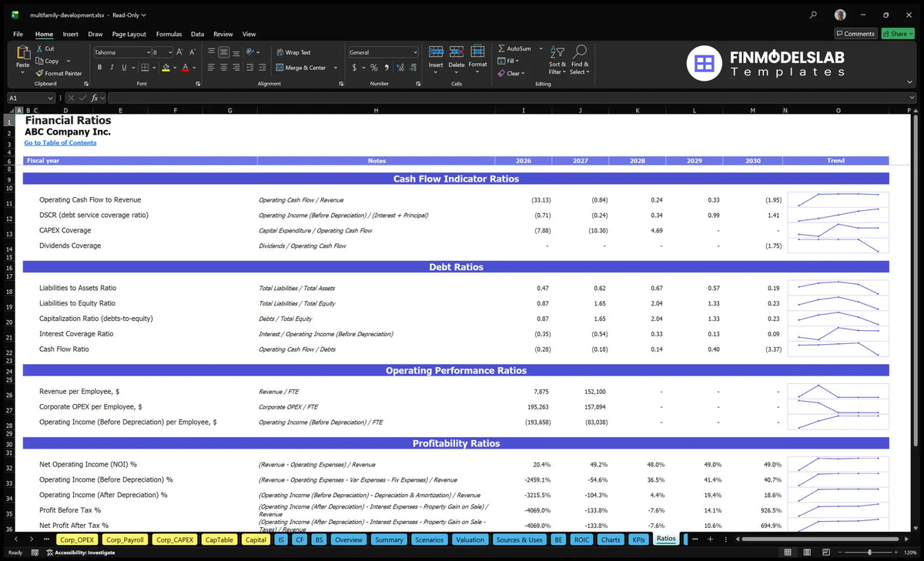Apply percent style
924x561 pixels.
(x=374, y=68)
